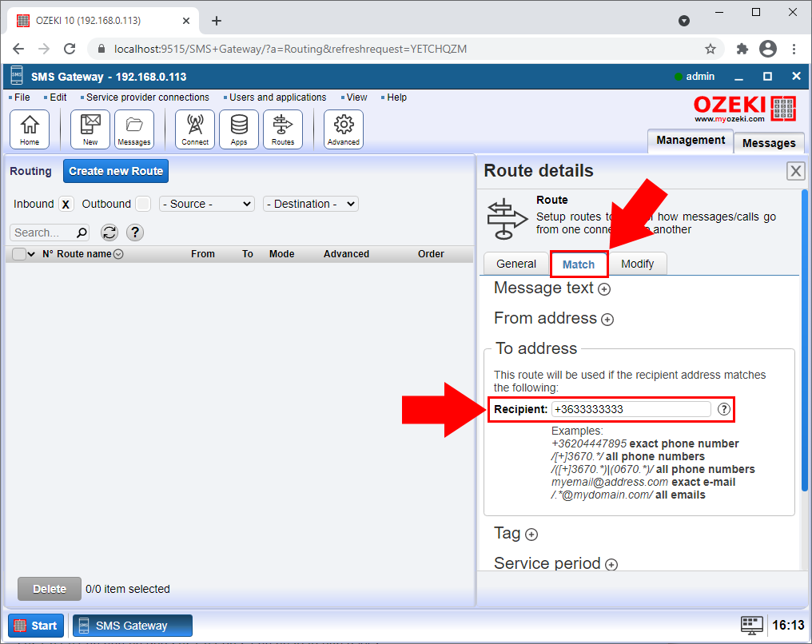The height and width of the screenshot is (644, 812).
Task: Click the Delete button
Action: coord(50,589)
